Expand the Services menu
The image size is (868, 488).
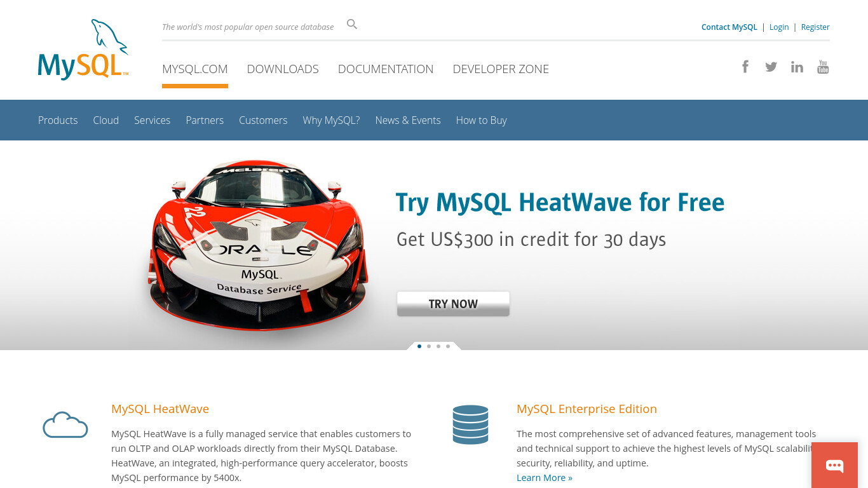click(152, 120)
